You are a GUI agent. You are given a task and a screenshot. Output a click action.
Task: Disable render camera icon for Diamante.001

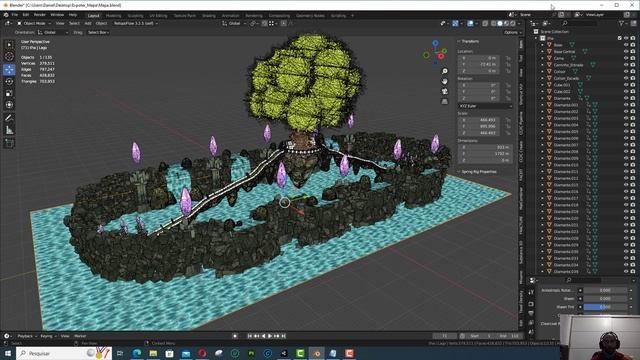[x=633, y=105]
